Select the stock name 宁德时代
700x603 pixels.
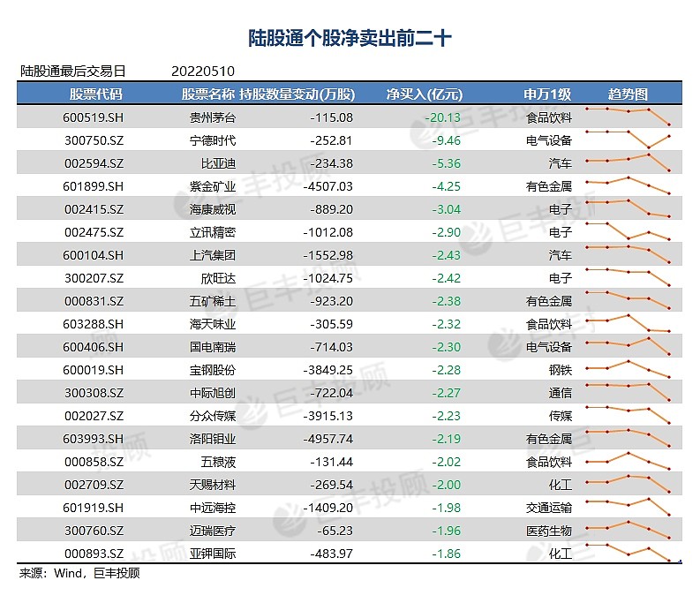tap(213, 140)
